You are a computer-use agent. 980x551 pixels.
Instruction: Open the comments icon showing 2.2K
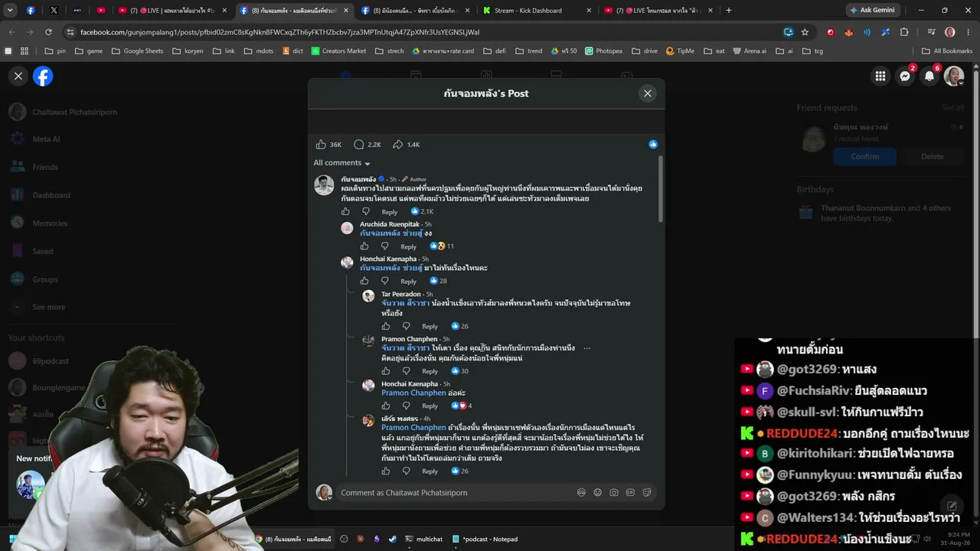[x=358, y=145]
